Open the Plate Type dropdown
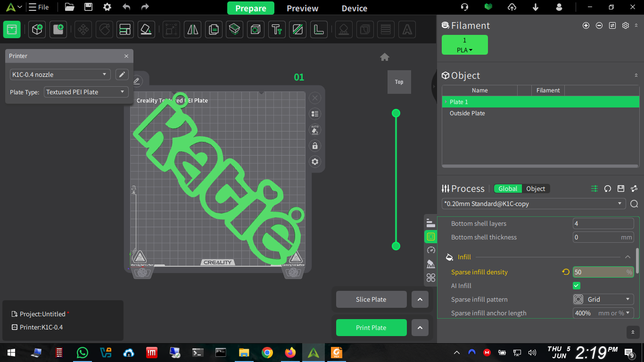The width and height of the screenshot is (644, 362). tap(86, 92)
